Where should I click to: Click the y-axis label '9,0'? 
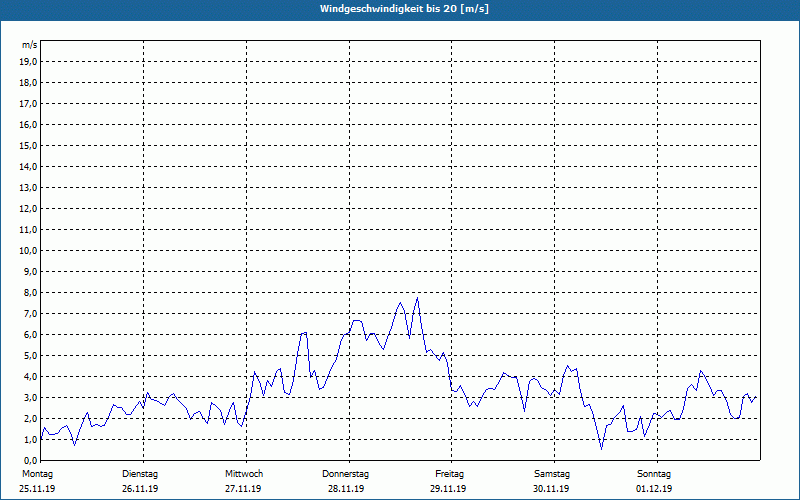point(30,271)
